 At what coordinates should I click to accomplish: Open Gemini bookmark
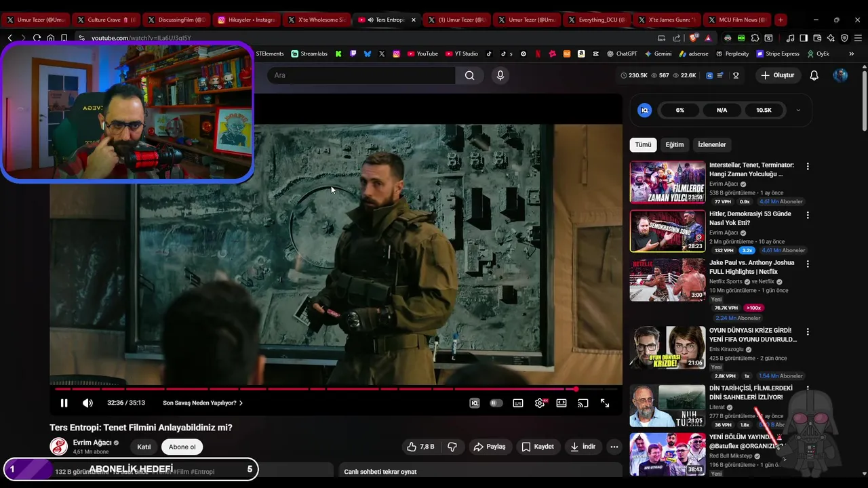point(657,54)
